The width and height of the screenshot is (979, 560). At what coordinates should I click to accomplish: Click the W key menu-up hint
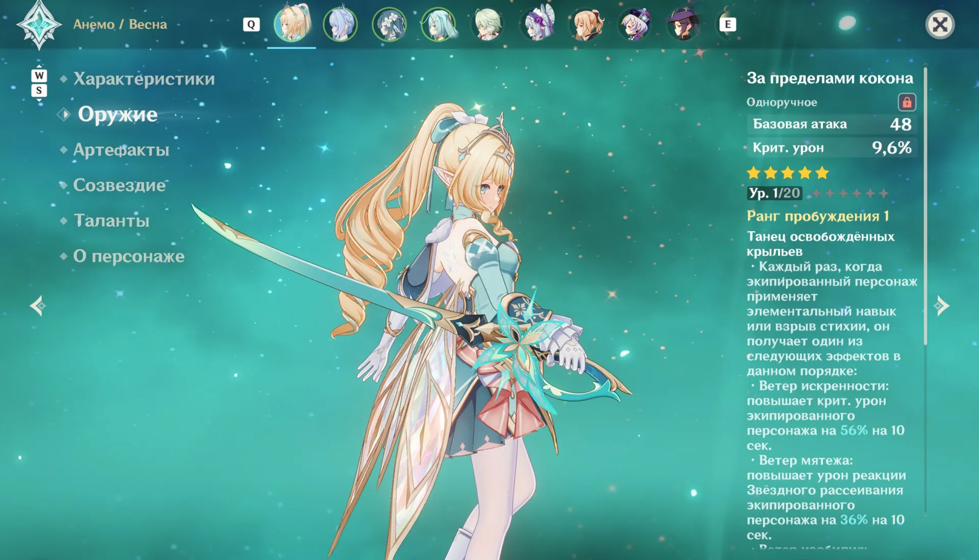click(39, 75)
